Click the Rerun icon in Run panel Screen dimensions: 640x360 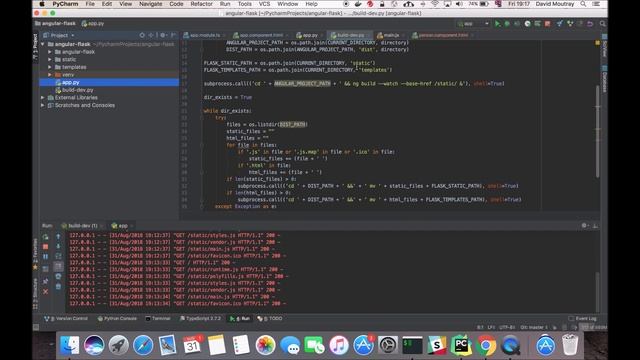click(45, 237)
